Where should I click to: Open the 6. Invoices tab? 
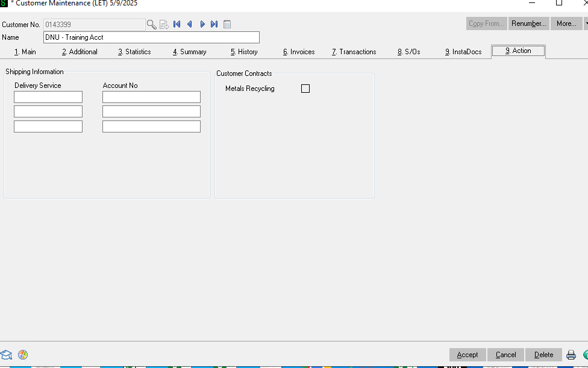click(299, 52)
